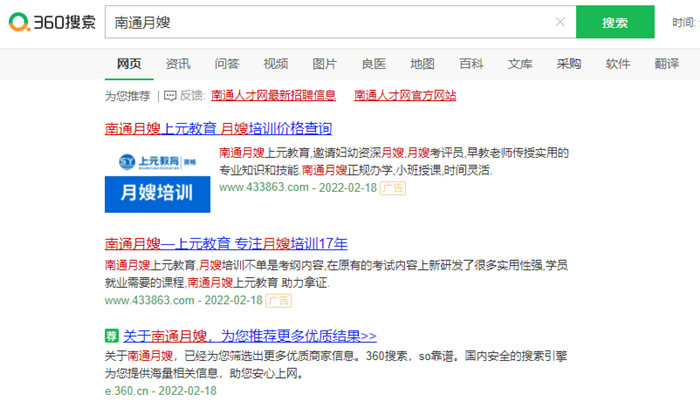The width and height of the screenshot is (700, 414).
Task: Click the second result description starting 南通月嫂上元教育,月嫂培训不单是
Action: click(336, 274)
